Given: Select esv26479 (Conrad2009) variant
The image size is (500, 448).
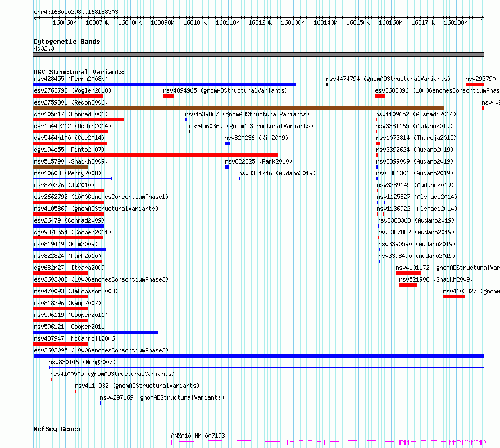Looking at the screenshot, I should point(69,220).
